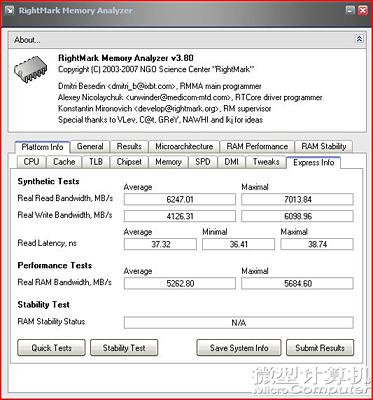The height and width of the screenshot is (400, 373).
Task: Click the RightMark title bar icon
Action: click(11, 11)
